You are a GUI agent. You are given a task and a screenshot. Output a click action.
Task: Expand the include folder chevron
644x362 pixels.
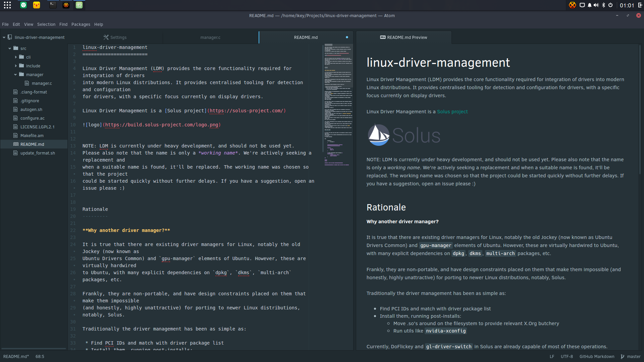point(15,66)
